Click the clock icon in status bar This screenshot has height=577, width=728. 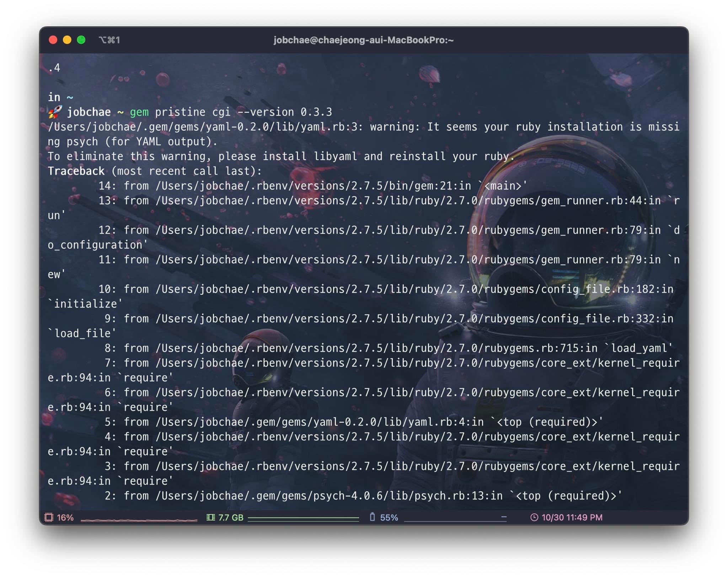pos(534,517)
